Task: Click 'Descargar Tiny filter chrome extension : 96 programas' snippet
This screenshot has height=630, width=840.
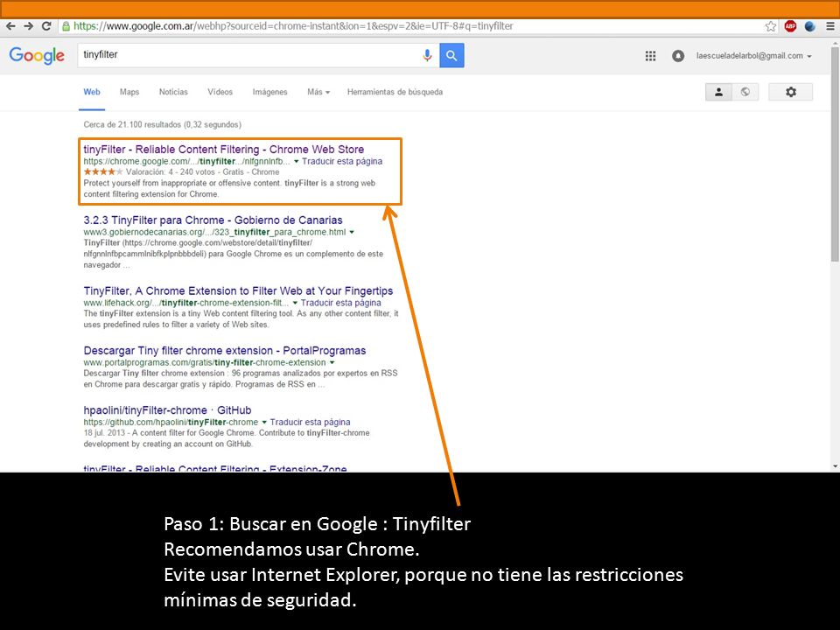Action: [240, 379]
